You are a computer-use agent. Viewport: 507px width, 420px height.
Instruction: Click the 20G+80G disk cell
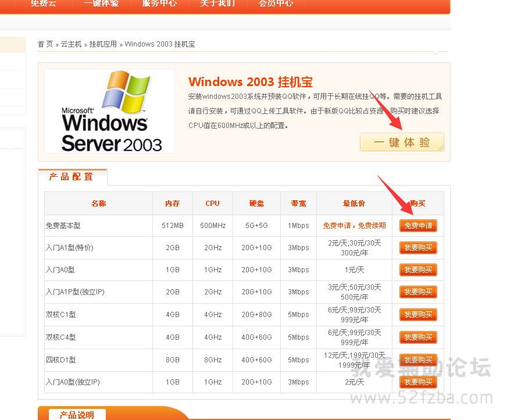click(x=257, y=315)
